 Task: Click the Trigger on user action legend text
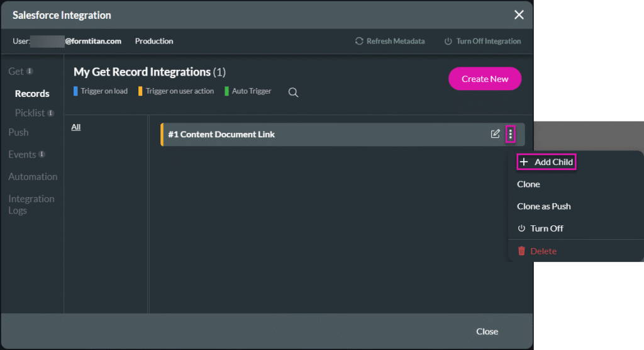(180, 91)
